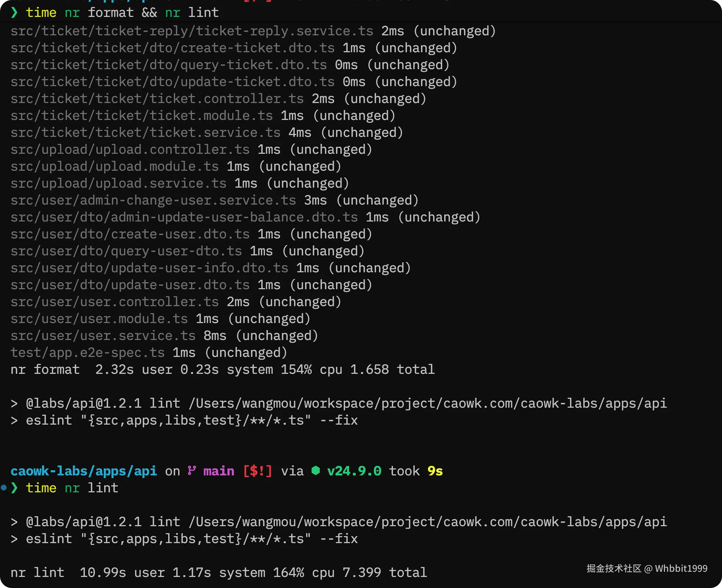
Task: Click the green Node.js hexagon icon
Action: [x=315, y=471]
